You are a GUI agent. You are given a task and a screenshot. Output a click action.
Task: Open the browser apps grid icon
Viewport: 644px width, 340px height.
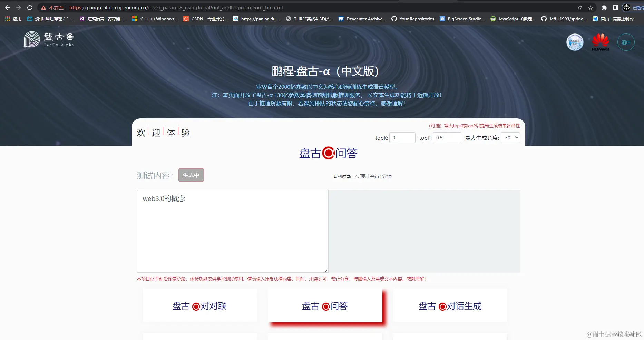point(7,19)
